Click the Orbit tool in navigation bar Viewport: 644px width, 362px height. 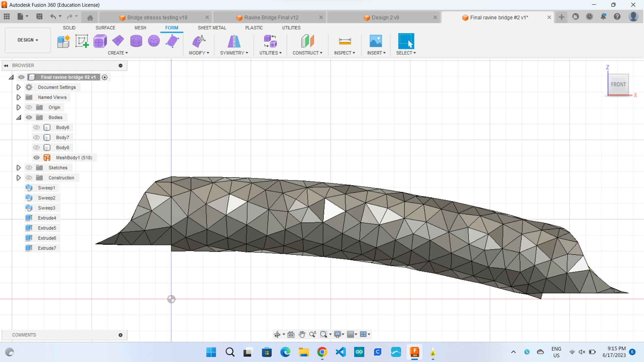[277, 334]
